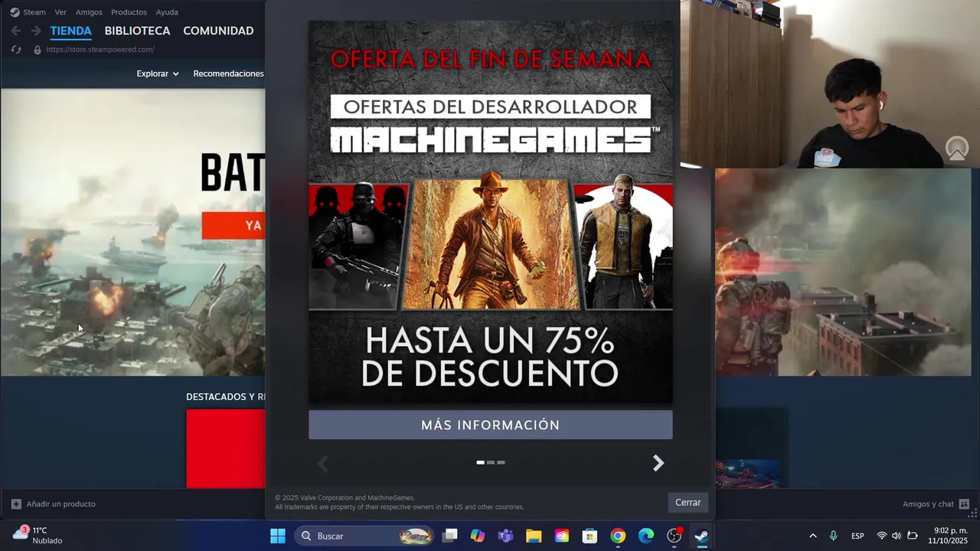The width and height of the screenshot is (980, 551).
Task: Show the previous offer with left arrow
Action: [x=323, y=463]
